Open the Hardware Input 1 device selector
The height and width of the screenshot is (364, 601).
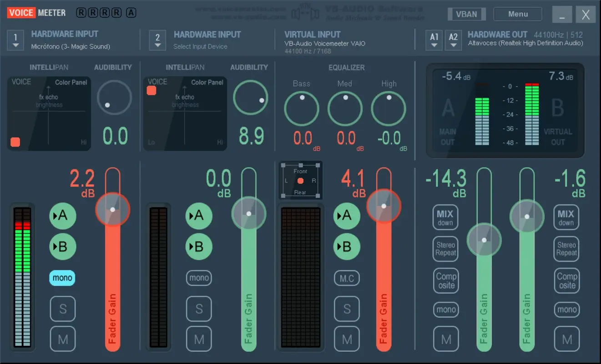pyautogui.click(x=15, y=40)
